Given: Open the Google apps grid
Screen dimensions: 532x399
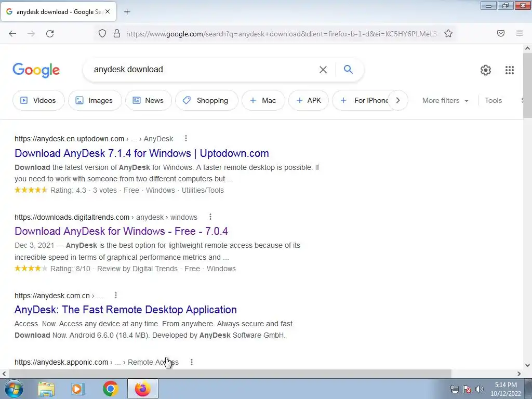Looking at the screenshot, I should pos(509,70).
